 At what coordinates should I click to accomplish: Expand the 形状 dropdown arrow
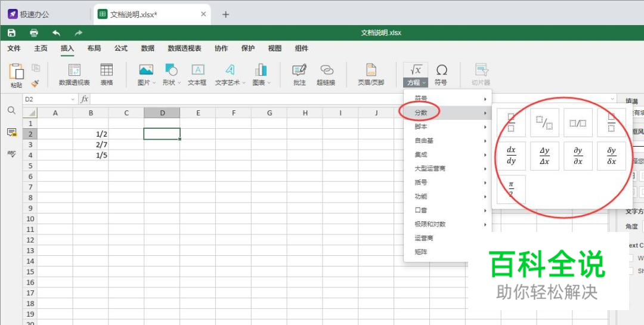tap(179, 82)
